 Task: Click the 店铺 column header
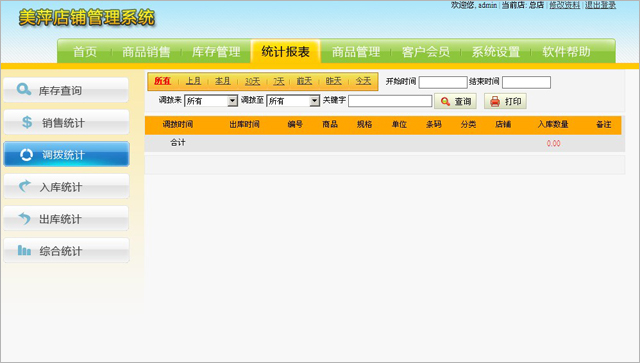pos(503,124)
